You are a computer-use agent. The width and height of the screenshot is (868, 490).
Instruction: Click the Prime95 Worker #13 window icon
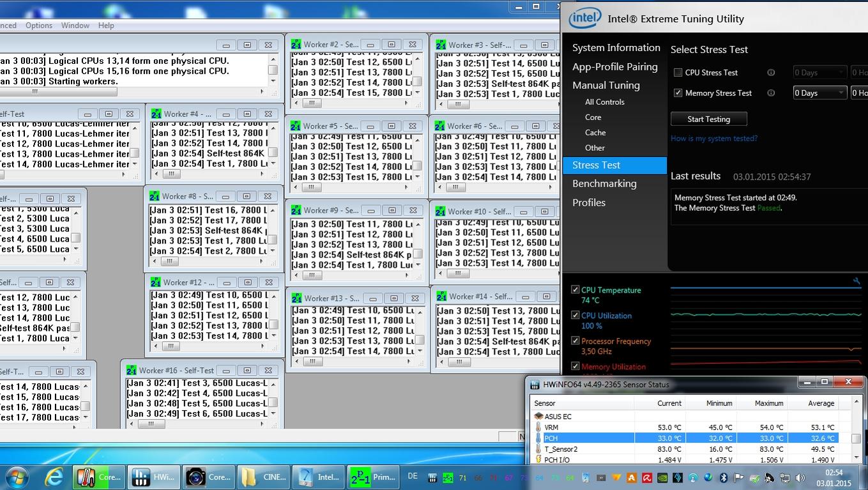point(296,298)
